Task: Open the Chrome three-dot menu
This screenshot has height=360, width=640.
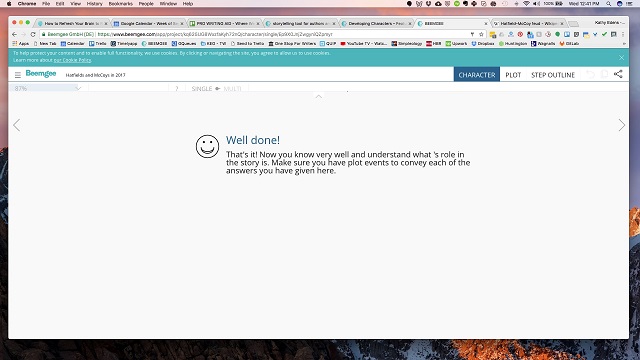Action: click(623, 34)
